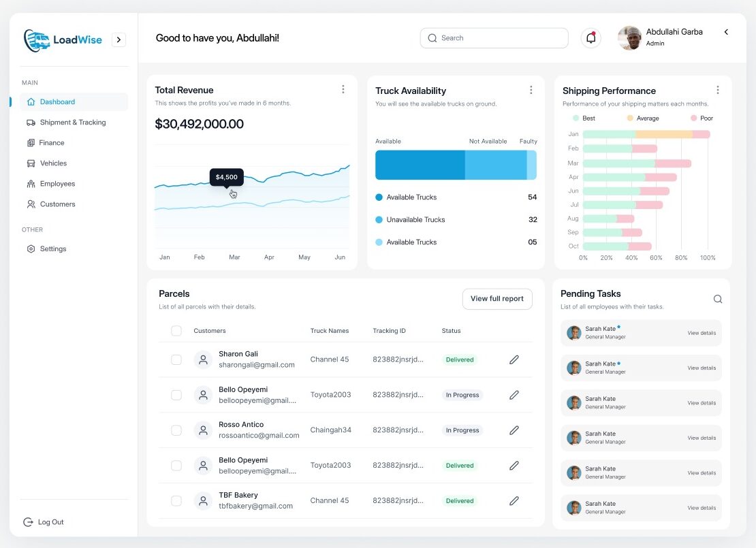Open the Finance menu item
The image size is (756, 548).
click(52, 143)
